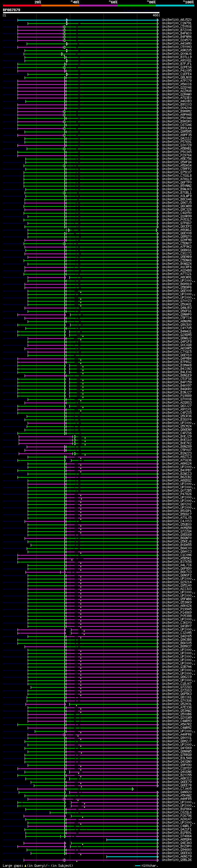This screenshot has width=197, height=868.
Task: Select hit label UniRef100_A7PI79
Action: click(177, 81)
